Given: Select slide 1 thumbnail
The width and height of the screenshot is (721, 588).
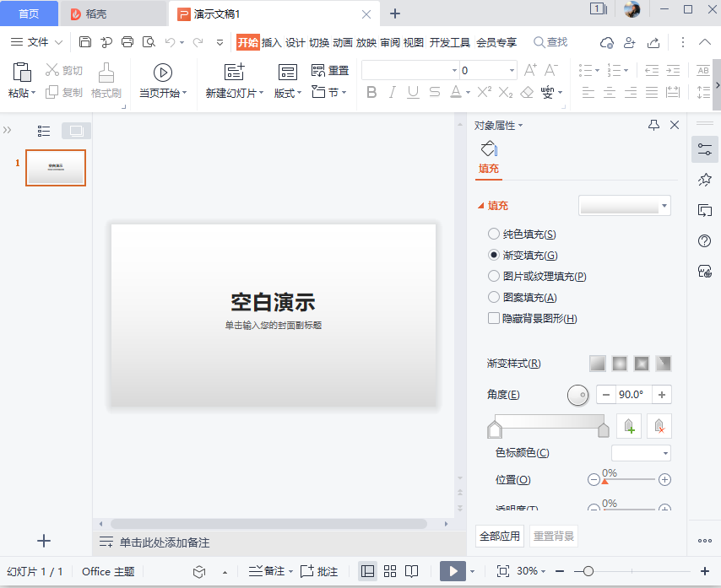Looking at the screenshot, I should [x=56, y=168].
